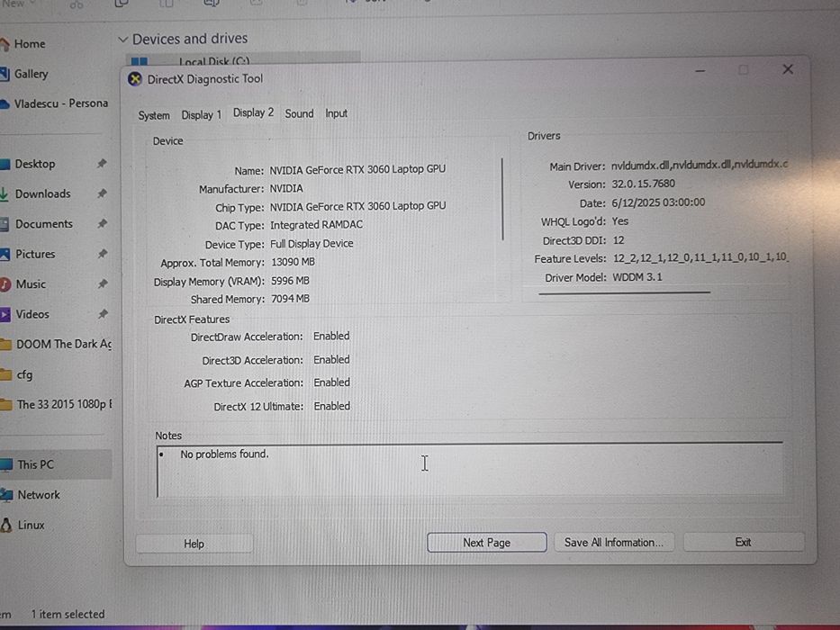Screen dimensions: 840x630
Task: Click the Help button
Action: click(x=194, y=544)
